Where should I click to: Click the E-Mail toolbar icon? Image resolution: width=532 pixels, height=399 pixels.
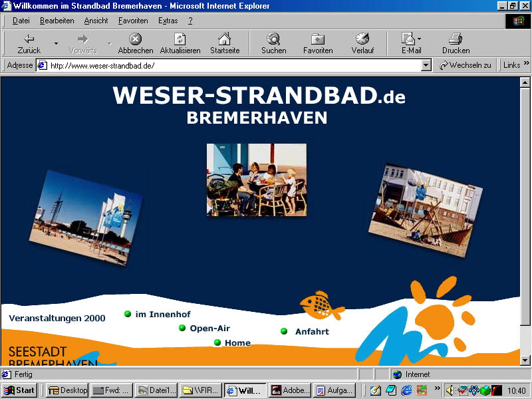[x=410, y=44]
